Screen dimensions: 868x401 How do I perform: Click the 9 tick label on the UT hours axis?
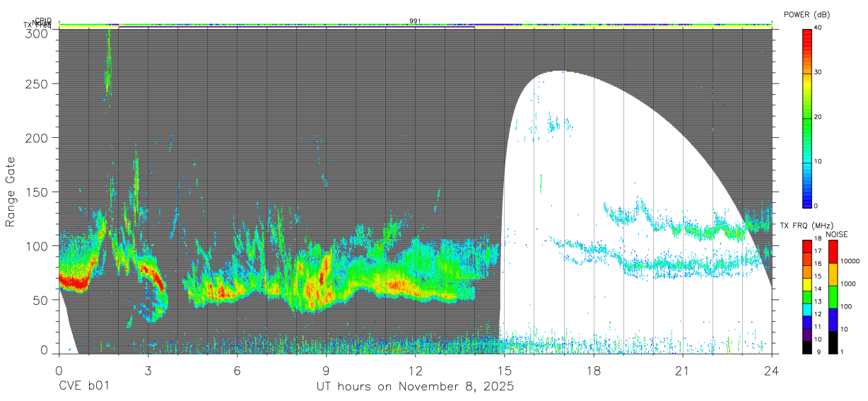click(x=326, y=371)
